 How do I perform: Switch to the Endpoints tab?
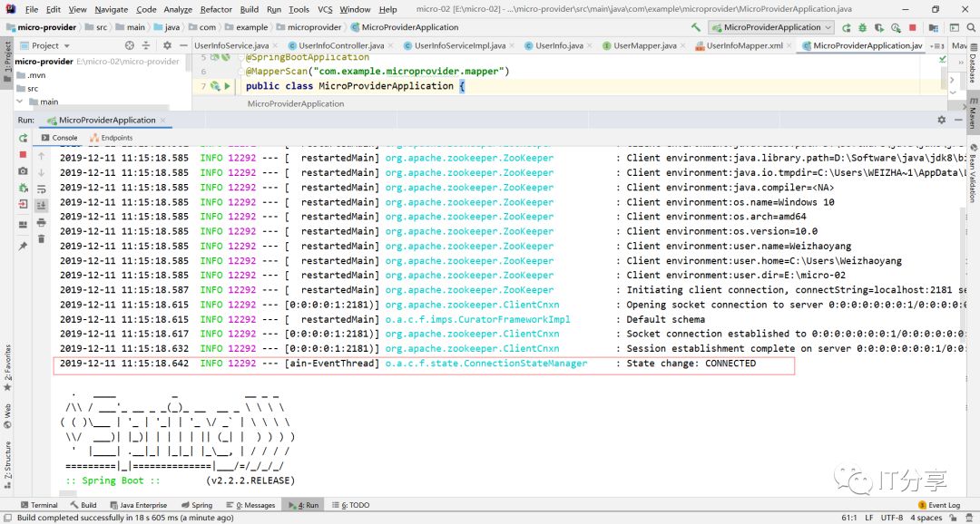click(112, 138)
